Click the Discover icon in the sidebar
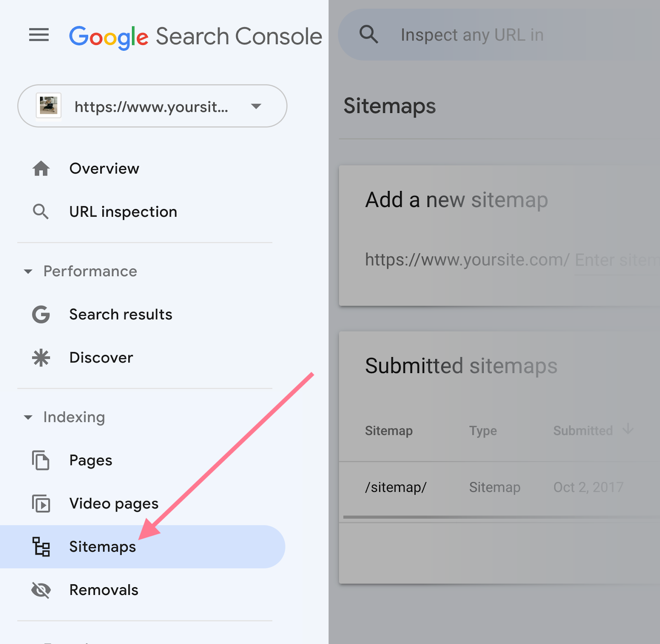 (x=41, y=357)
